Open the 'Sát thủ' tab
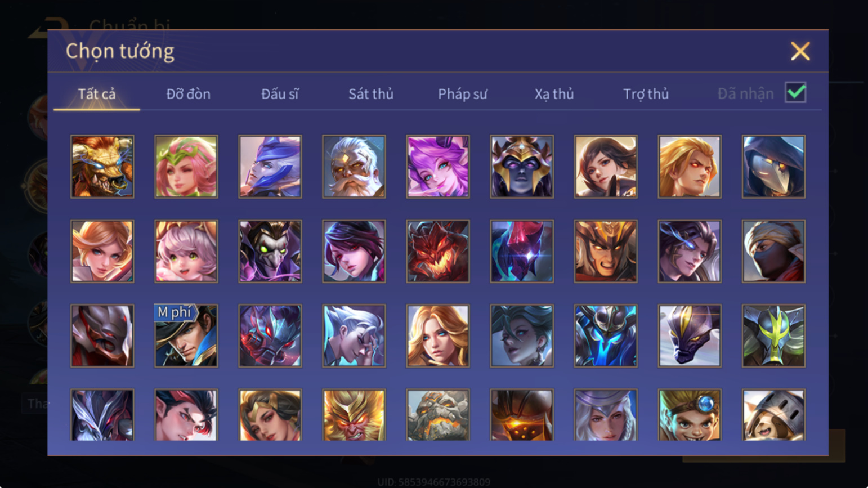The image size is (868, 488). coord(370,94)
